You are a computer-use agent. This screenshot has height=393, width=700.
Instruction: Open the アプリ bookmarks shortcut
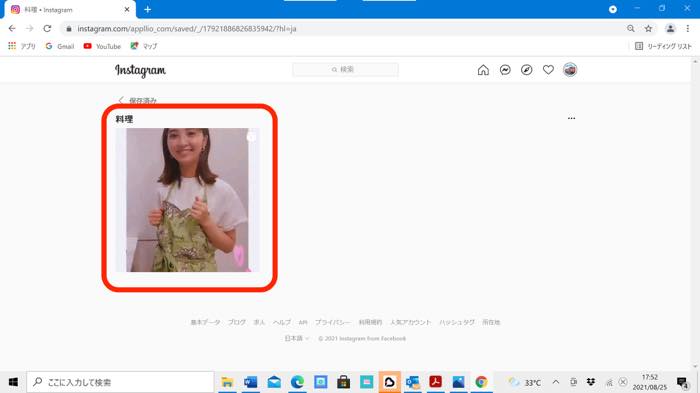click(x=22, y=46)
